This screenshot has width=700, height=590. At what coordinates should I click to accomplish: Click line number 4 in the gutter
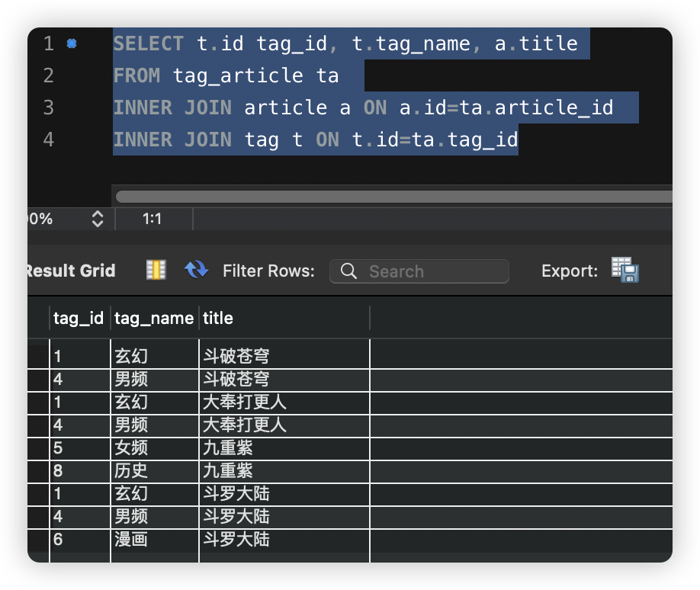click(x=49, y=139)
